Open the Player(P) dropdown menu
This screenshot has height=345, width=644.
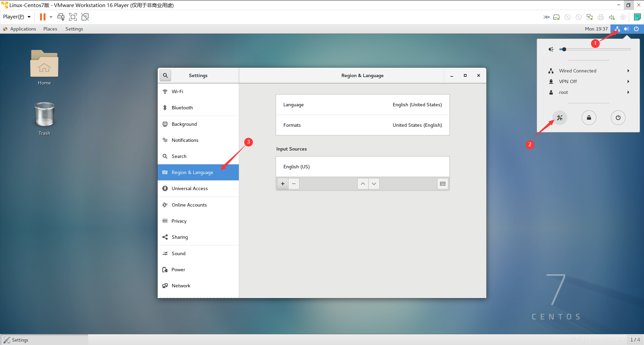[x=17, y=17]
